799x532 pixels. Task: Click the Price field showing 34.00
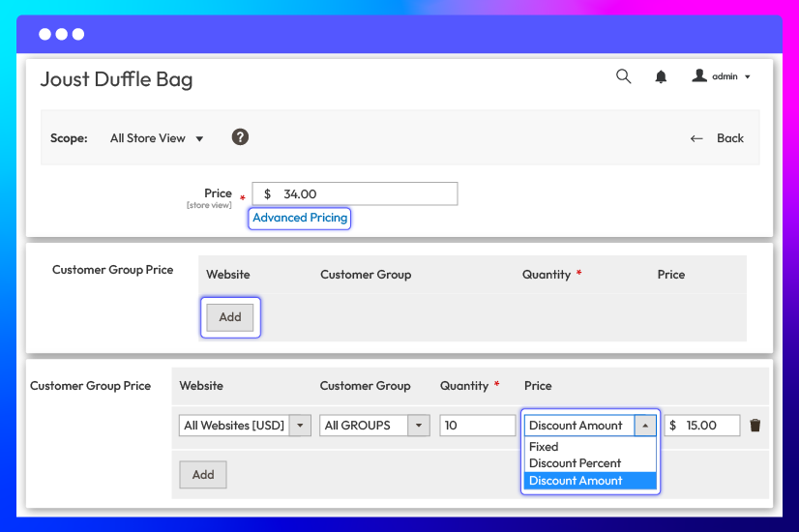(355, 194)
